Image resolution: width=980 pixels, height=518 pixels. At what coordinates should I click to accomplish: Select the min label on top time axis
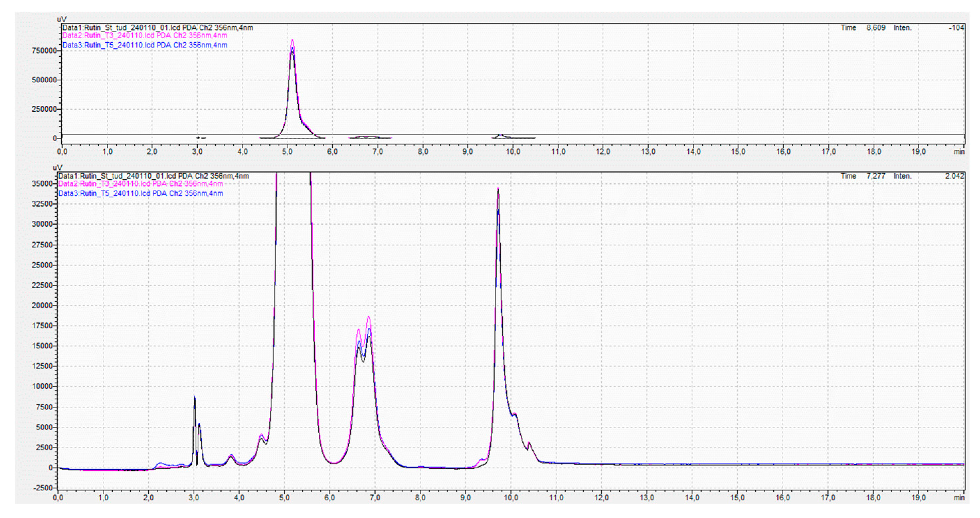click(960, 151)
